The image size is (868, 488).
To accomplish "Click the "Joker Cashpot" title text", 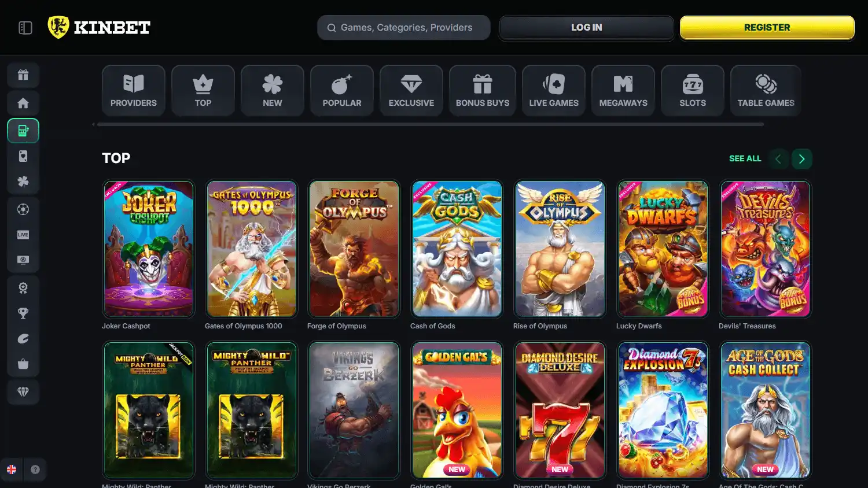I will tap(126, 326).
